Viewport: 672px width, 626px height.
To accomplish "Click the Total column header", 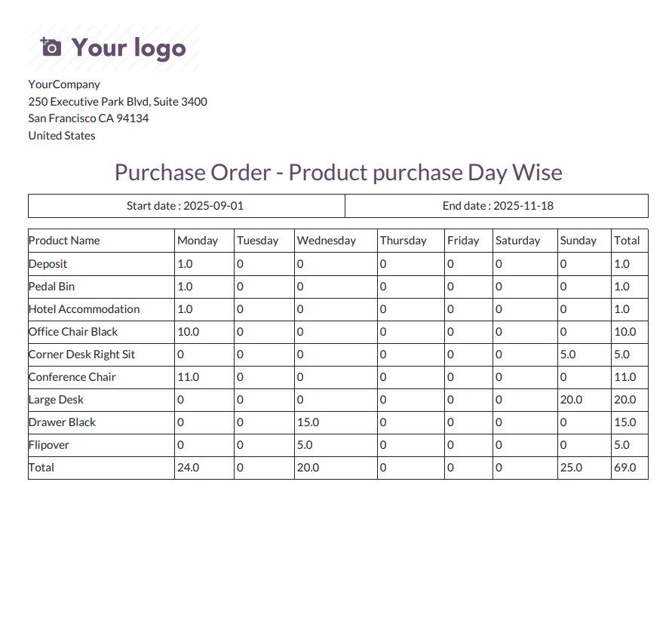I will pos(627,241).
